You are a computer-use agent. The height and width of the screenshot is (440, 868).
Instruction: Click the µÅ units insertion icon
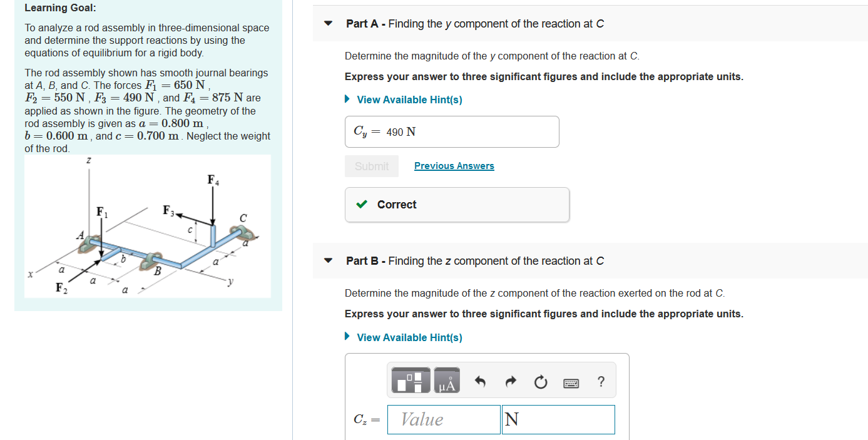point(446,379)
